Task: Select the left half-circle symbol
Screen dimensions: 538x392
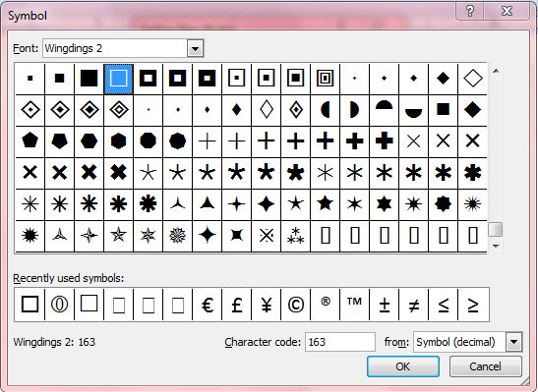Action: [x=325, y=110]
